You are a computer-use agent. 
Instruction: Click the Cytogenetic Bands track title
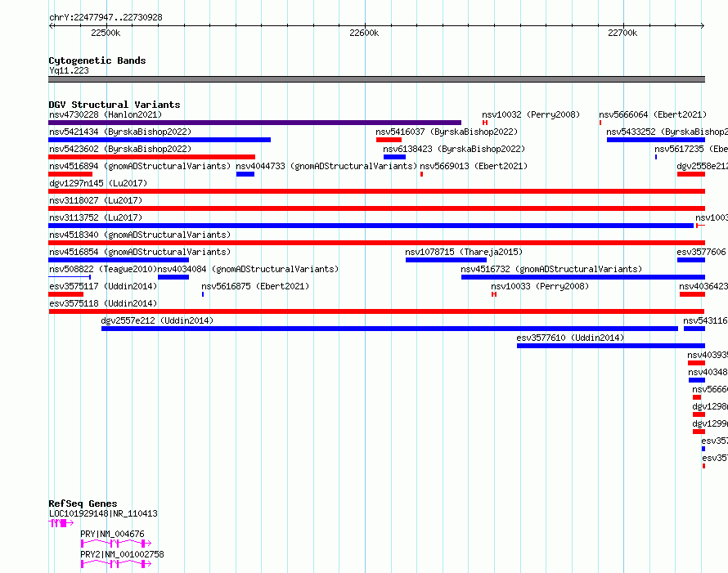(x=97, y=60)
